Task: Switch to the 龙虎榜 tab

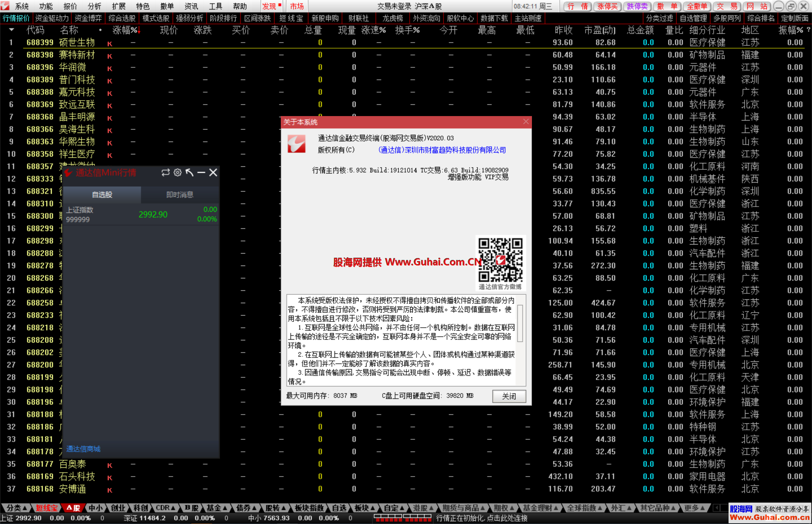Action: point(392,18)
